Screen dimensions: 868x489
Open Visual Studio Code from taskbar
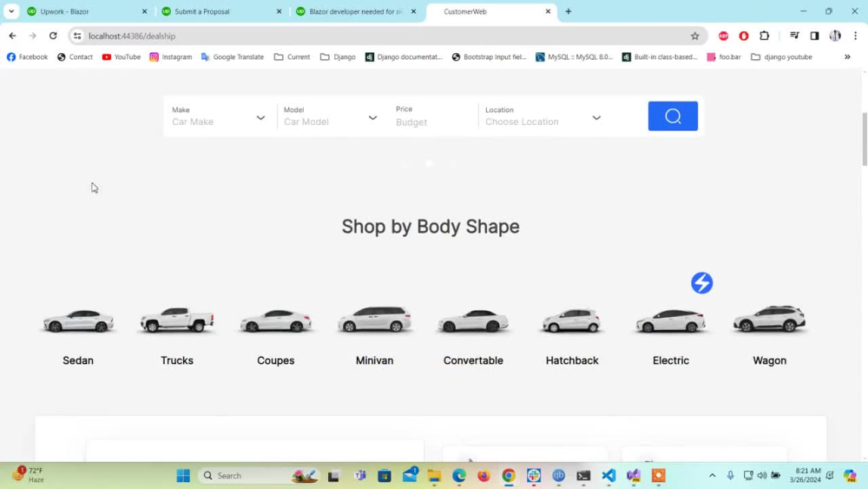[608, 475]
